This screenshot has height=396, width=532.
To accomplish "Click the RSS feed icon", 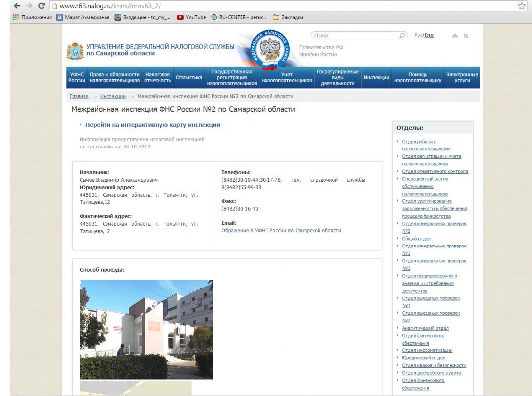I will [465, 36].
